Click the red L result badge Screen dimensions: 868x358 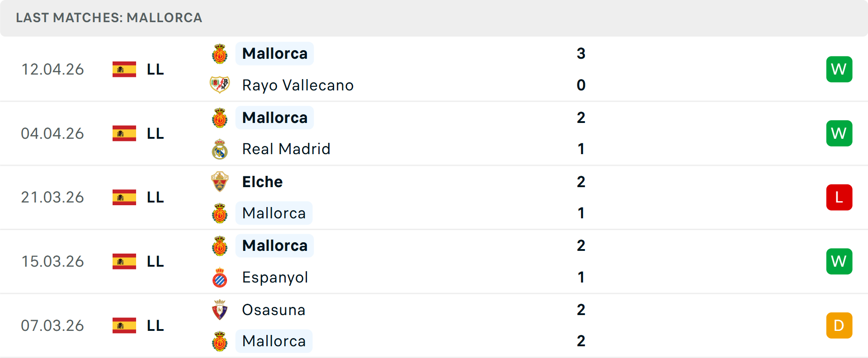coord(839,198)
